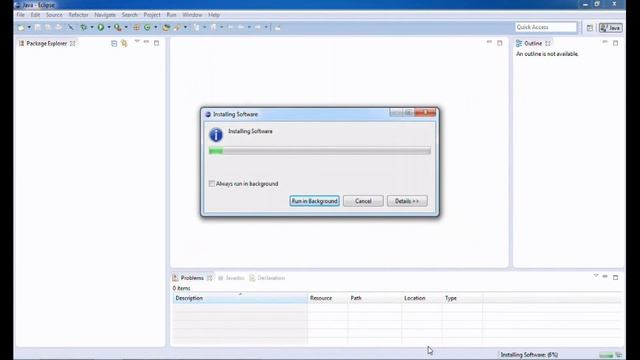Click the Open Type toolbar icon
This screenshot has width=640, height=360.
[166, 27]
